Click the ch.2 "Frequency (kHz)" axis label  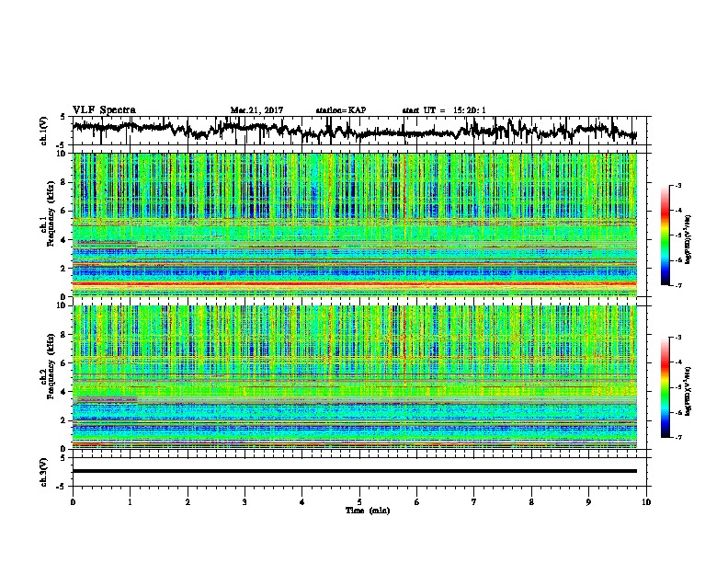tap(51, 366)
